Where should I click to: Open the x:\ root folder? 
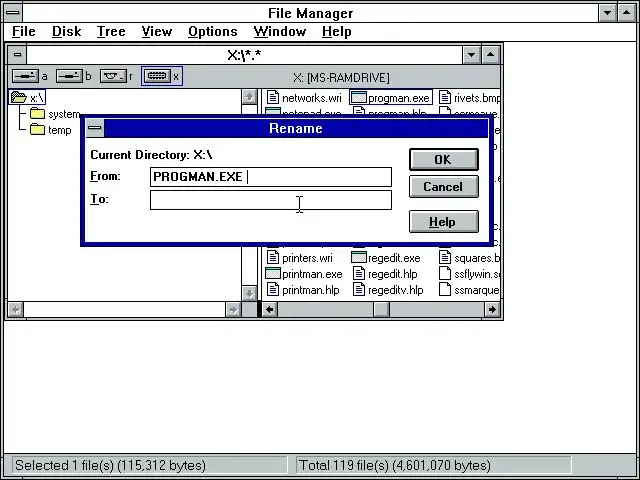coord(27,98)
